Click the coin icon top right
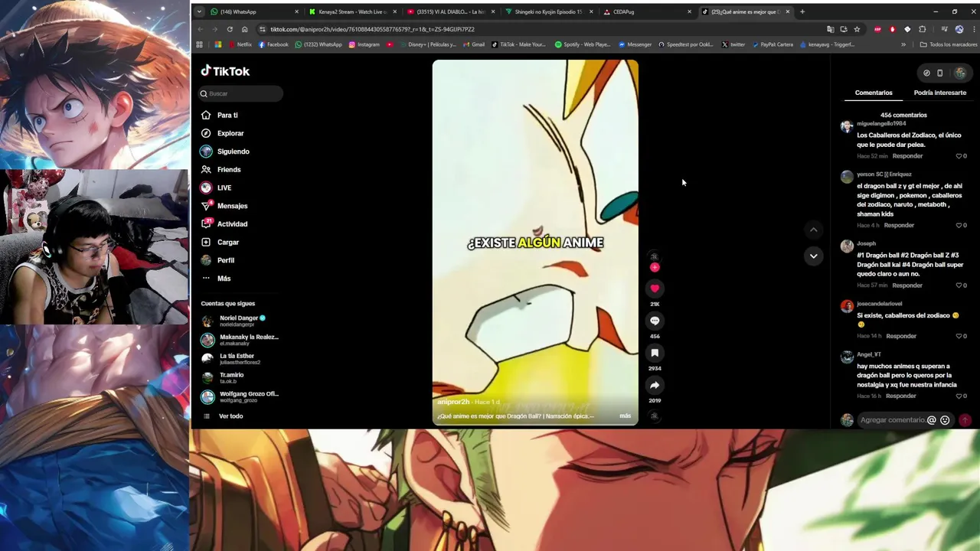 click(926, 73)
